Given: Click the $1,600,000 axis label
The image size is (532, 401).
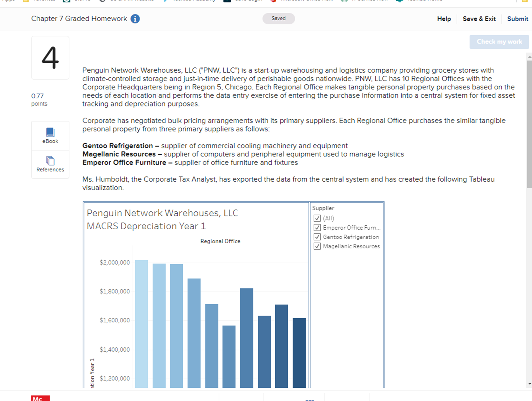Looking at the screenshot, I should (115, 320).
